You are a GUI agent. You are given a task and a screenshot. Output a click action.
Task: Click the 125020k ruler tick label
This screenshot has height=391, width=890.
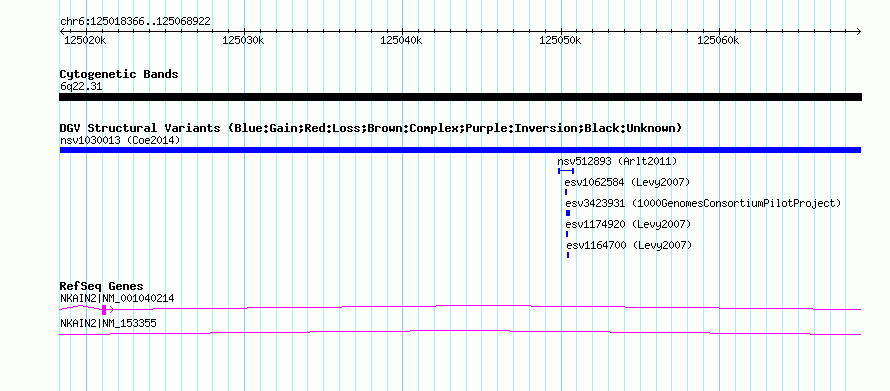85,40
